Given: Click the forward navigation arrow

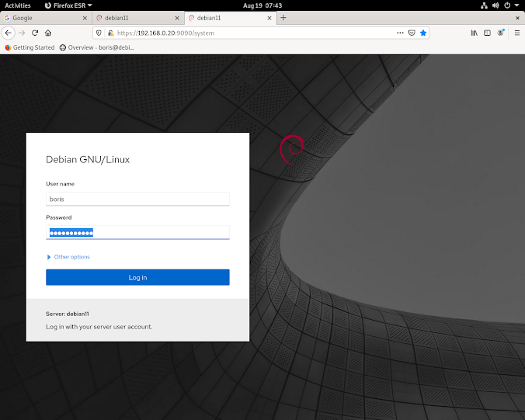Looking at the screenshot, I should tap(22, 33).
